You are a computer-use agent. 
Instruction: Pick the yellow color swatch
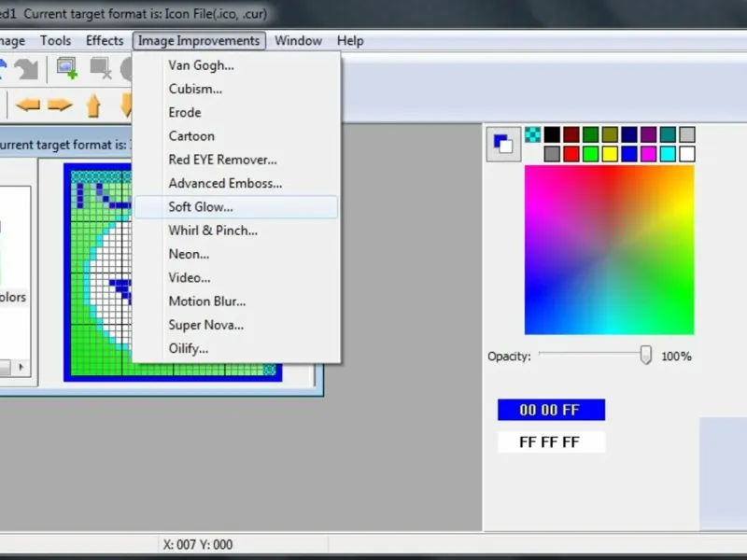click(x=610, y=154)
